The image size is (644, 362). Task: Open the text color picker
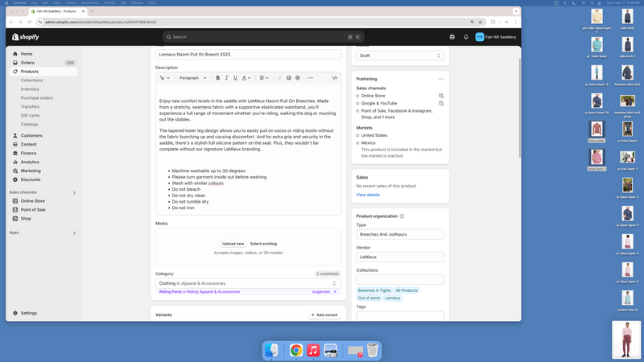click(246, 78)
